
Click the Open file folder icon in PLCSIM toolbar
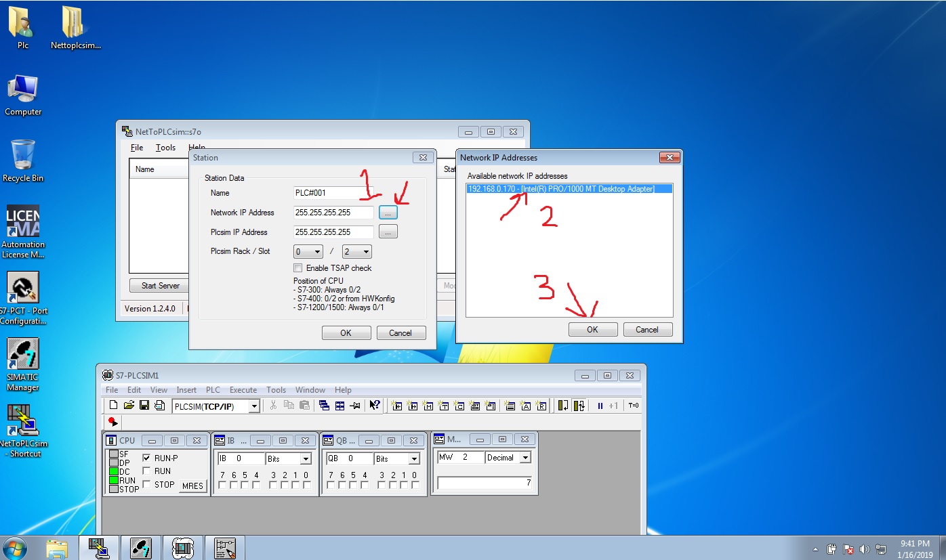[129, 406]
